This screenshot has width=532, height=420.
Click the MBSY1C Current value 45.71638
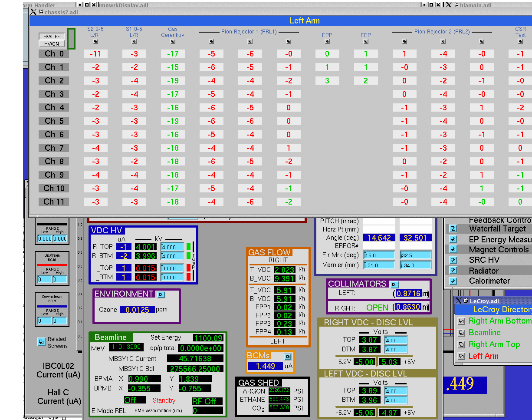point(195,359)
